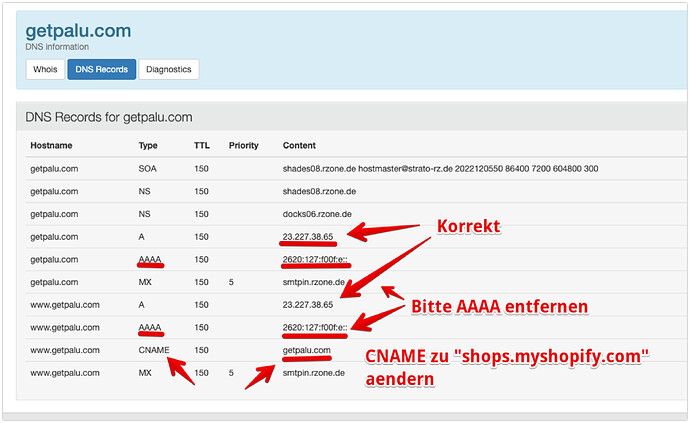Screen dimensions: 690x423
Task: Click smtpin.rzone.de in the www.getpalu.com MX row
Action: (x=314, y=373)
